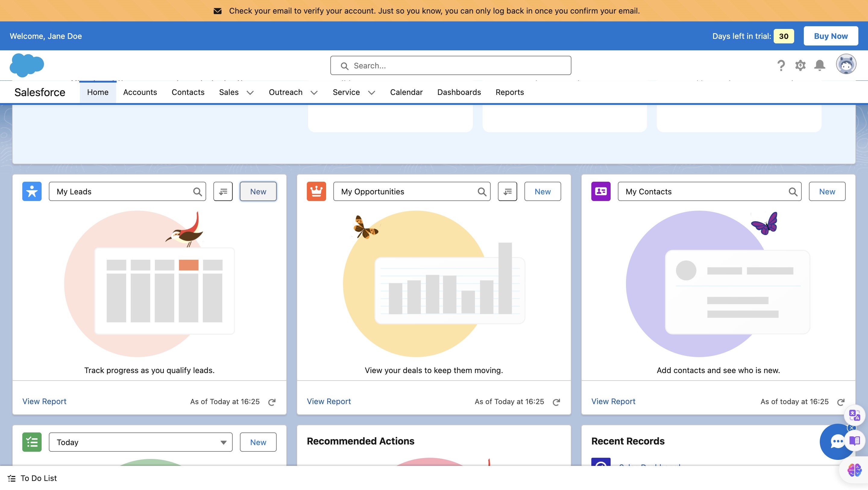Click the My Leads sort options icon
The image size is (868, 490).
(x=223, y=191)
